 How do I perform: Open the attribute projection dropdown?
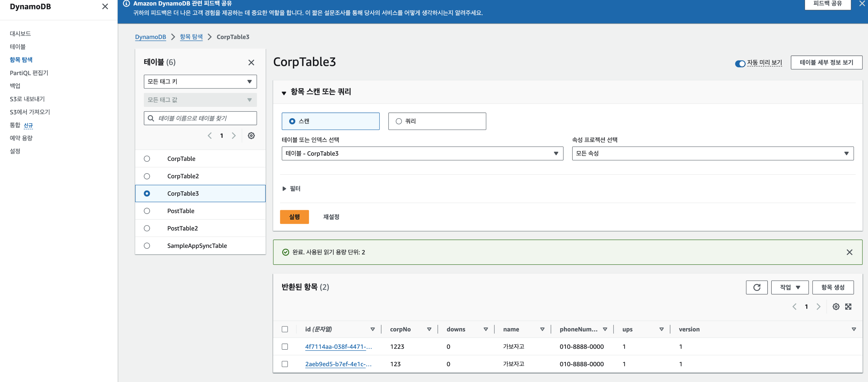712,154
